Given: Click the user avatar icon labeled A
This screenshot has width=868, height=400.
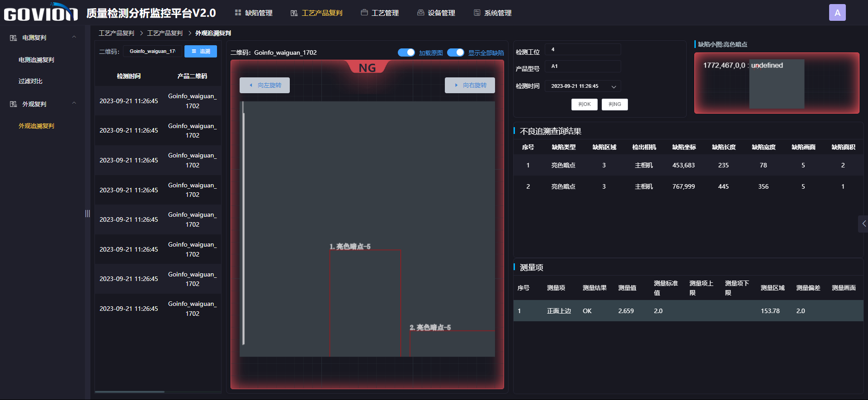Looking at the screenshot, I should coord(837,13).
